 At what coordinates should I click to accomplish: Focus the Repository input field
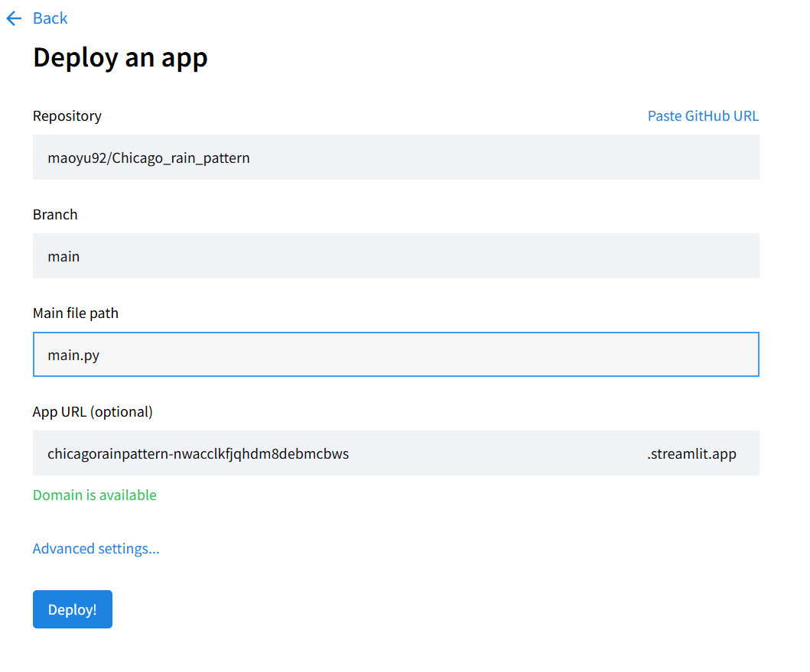pyautogui.click(x=395, y=157)
